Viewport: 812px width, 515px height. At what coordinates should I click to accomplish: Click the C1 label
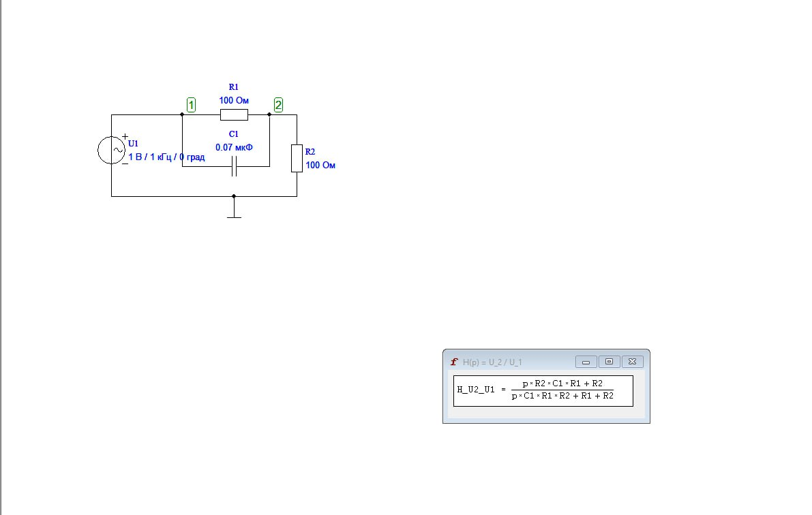[x=234, y=134]
